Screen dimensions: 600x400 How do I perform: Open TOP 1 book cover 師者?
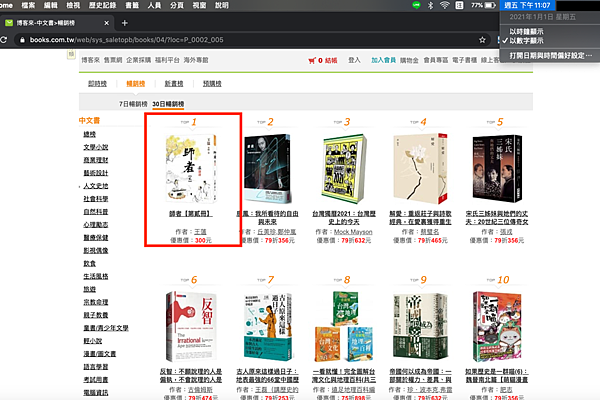[x=191, y=168]
